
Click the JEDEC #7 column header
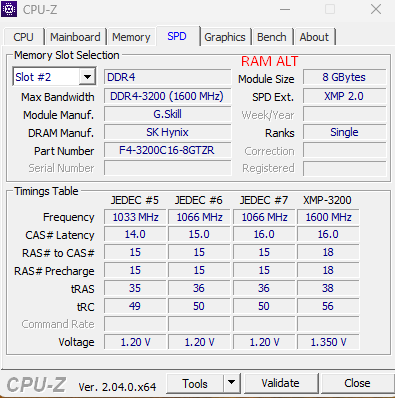click(264, 200)
